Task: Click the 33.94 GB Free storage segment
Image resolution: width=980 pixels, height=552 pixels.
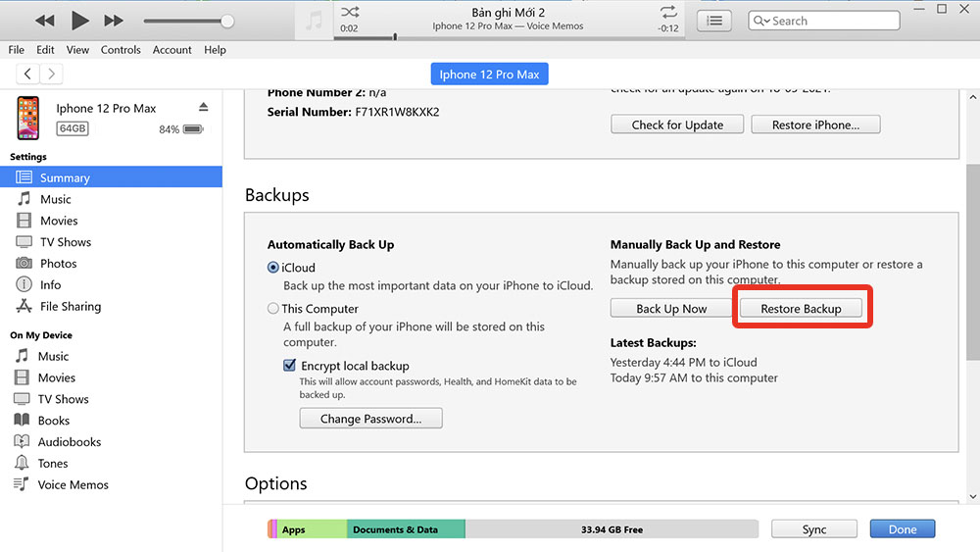Action: pos(612,528)
